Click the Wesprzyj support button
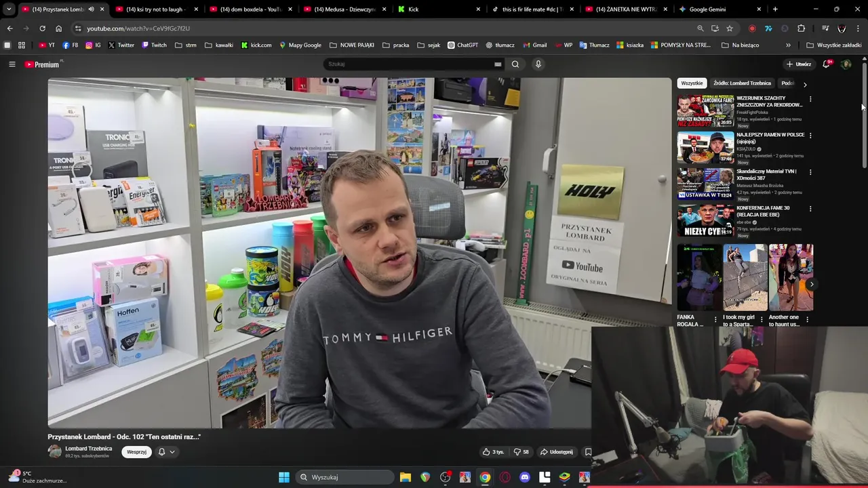The height and width of the screenshot is (488, 868). 136,452
